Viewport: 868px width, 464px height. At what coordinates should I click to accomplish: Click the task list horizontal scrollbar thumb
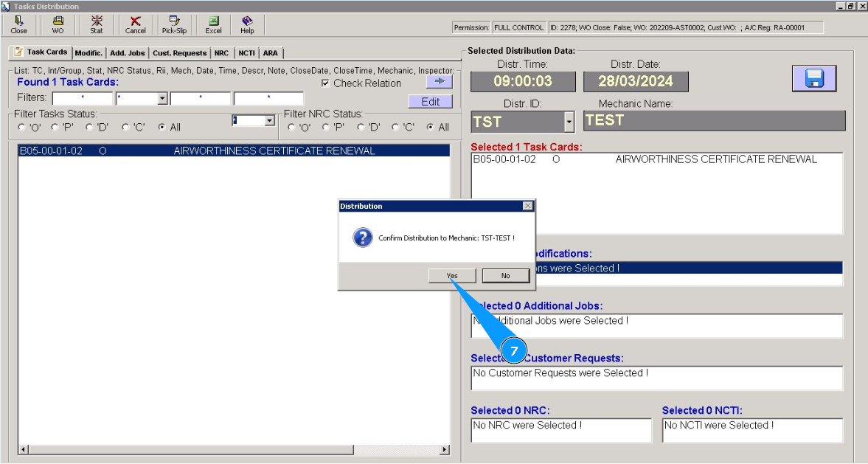[190, 449]
